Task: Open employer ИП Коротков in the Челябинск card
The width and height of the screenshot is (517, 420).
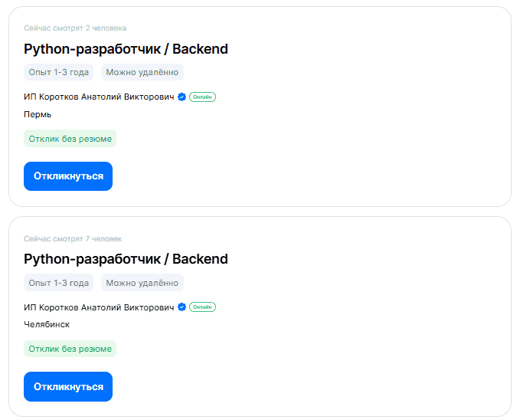Action: tap(100, 307)
